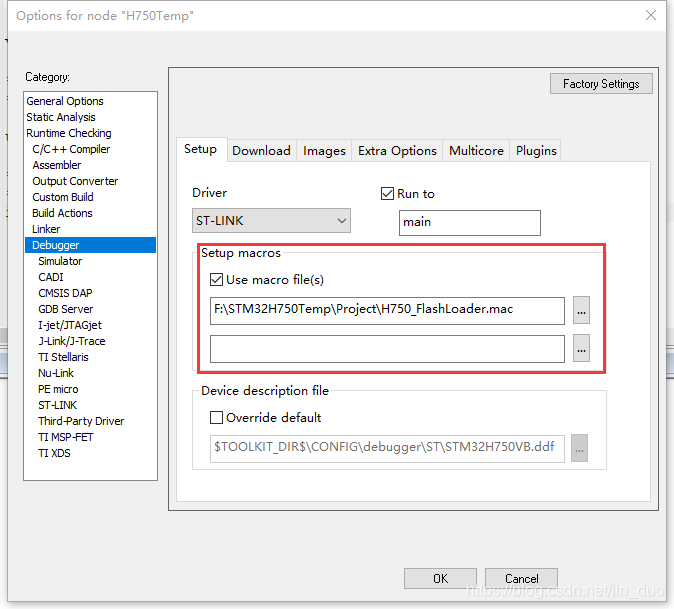This screenshot has height=609, width=674.
Task: Switch to the Download tab
Action: pos(261,151)
